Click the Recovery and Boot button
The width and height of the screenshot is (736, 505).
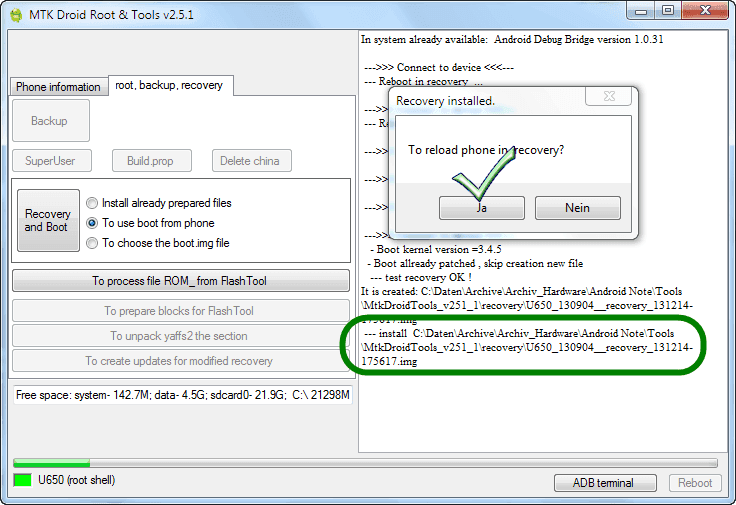coord(48,221)
